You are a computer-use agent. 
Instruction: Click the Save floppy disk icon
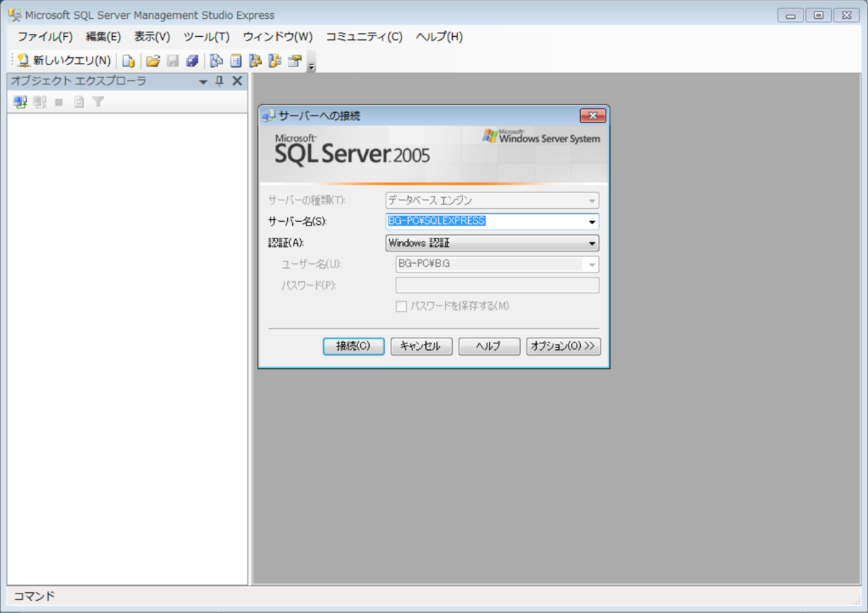[173, 61]
